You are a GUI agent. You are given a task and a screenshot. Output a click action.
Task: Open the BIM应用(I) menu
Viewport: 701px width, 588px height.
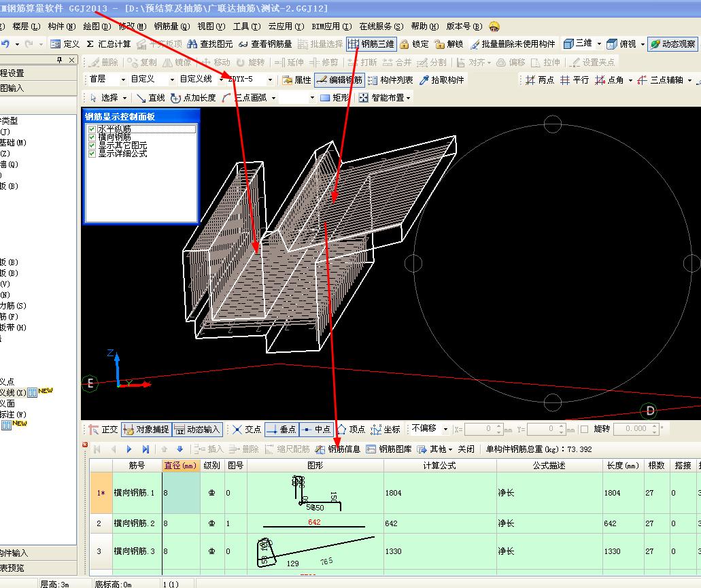332,27
